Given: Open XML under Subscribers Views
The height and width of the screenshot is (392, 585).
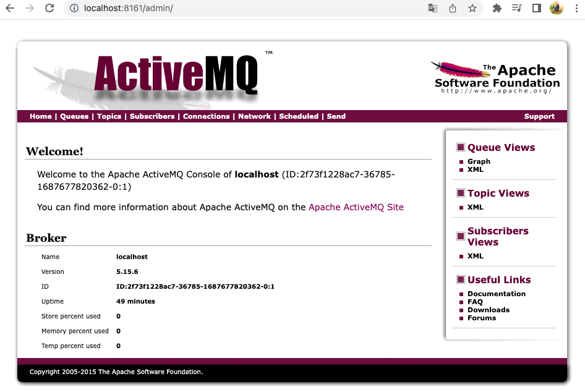Looking at the screenshot, I should (476, 256).
